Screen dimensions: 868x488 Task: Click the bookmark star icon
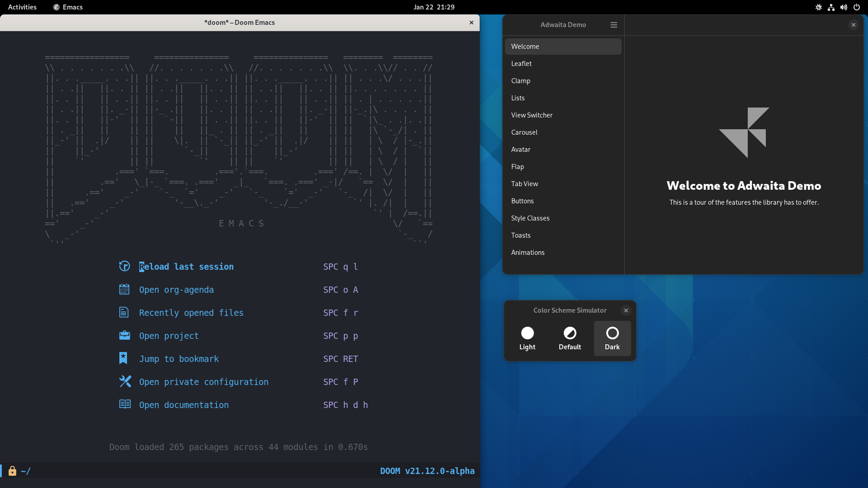[123, 358]
